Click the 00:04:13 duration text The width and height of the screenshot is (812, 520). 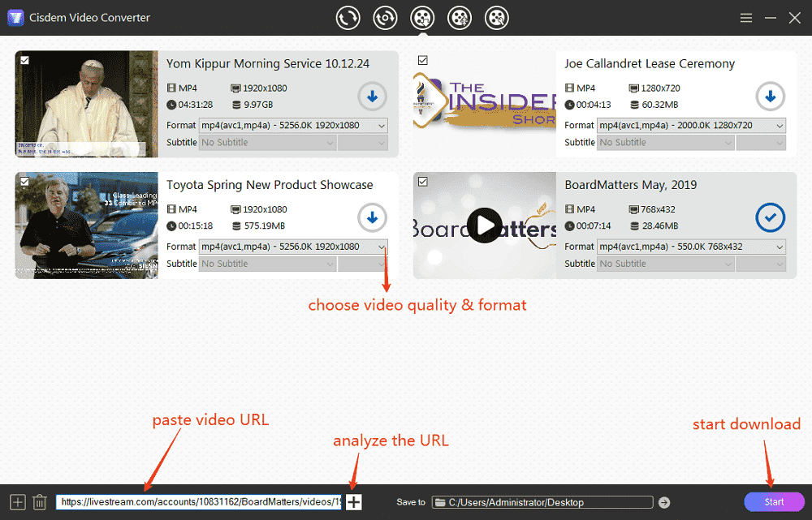click(x=594, y=105)
